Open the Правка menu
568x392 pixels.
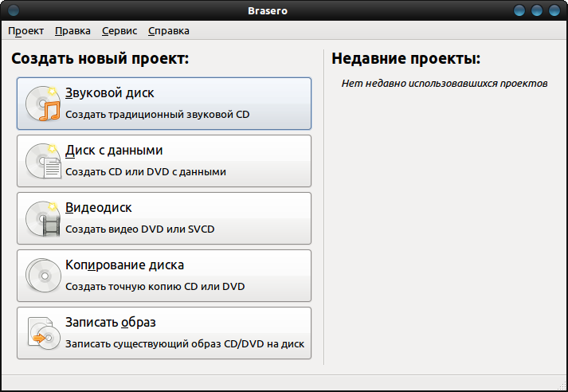(72, 31)
